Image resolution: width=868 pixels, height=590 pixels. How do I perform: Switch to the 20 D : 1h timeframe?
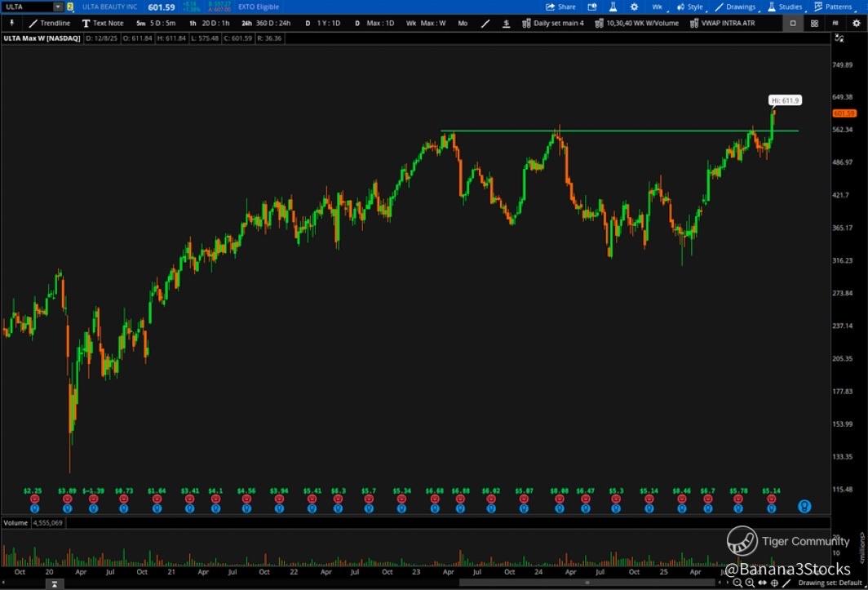(x=209, y=24)
